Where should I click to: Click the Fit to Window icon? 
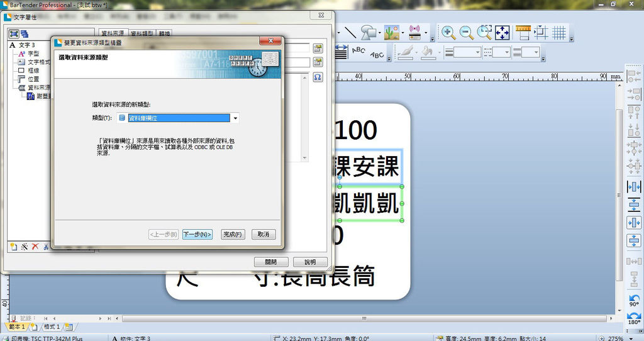point(502,33)
